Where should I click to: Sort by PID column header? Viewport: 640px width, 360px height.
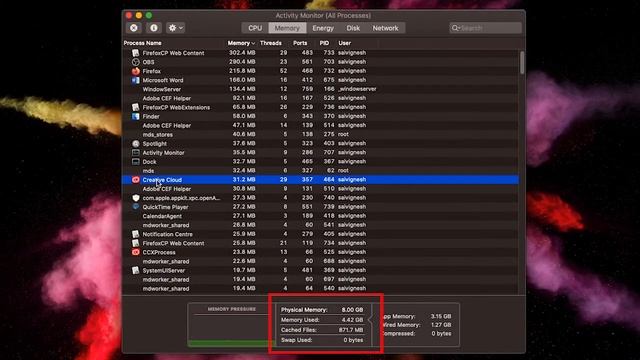point(324,43)
